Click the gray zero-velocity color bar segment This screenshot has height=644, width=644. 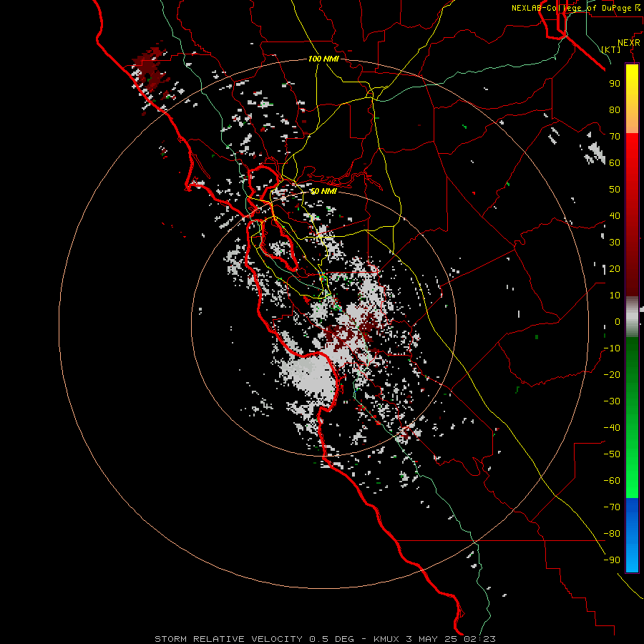coord(632,316)
